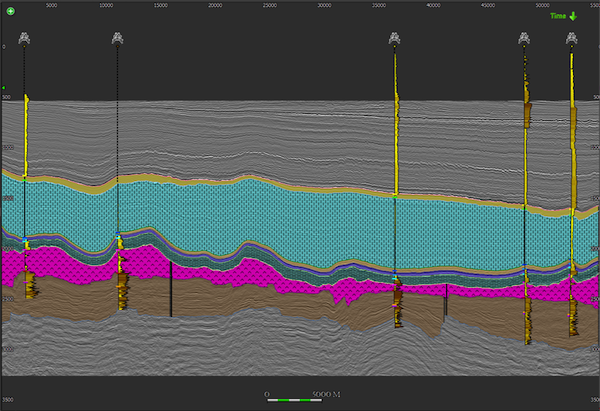Click the small green marker on left axis
This screenshot has height=411, width=600.
click(3, 88)
